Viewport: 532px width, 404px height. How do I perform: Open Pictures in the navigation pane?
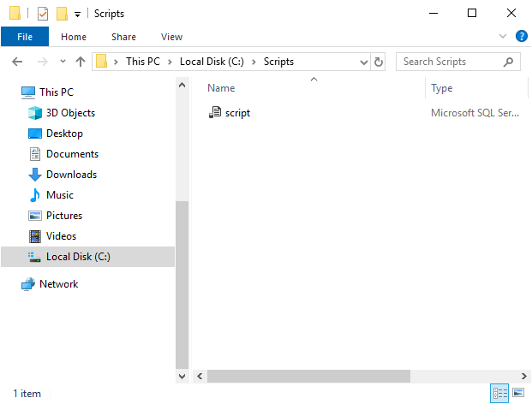click(64, 216)
